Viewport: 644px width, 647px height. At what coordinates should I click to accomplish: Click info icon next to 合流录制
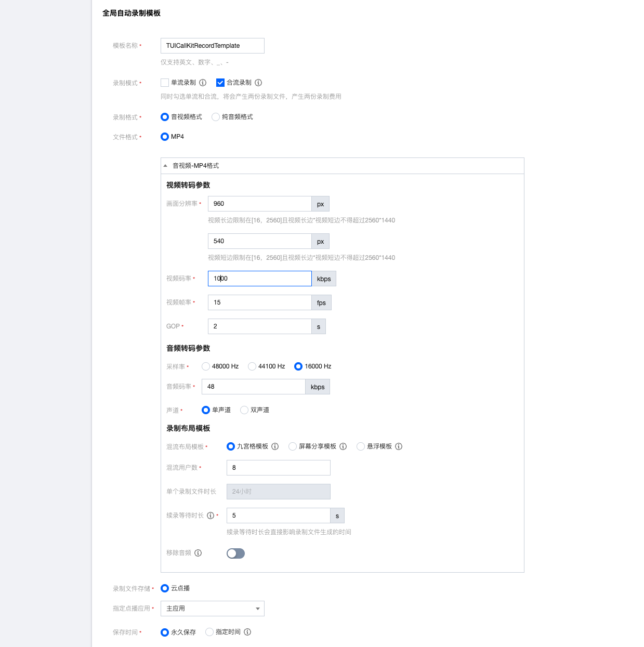pyautogui.click(x=258, y=83)
